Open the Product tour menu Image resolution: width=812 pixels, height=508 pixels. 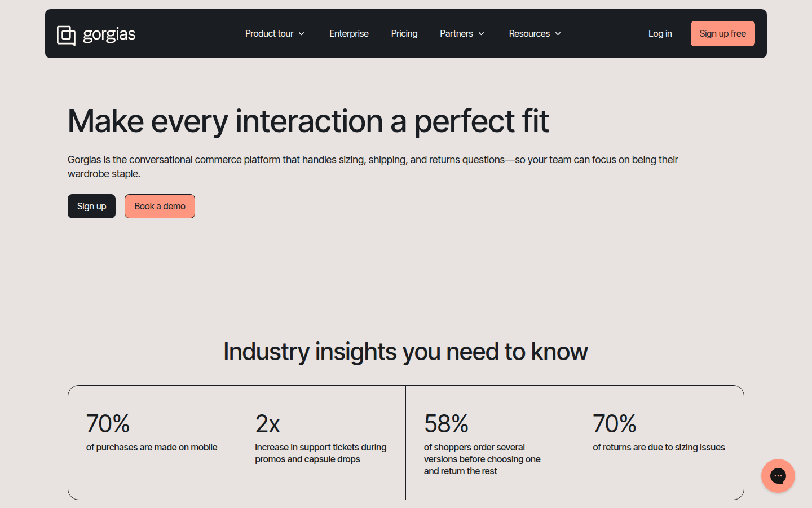(x=269, y=34)
